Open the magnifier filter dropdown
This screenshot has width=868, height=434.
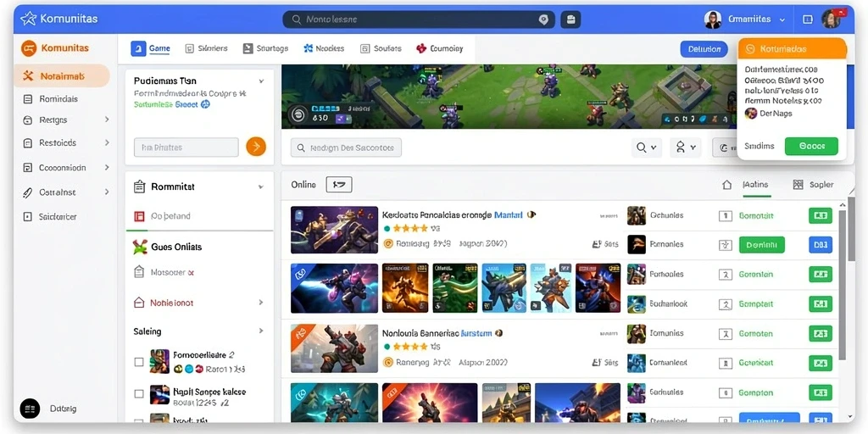click(x=646, y=147)
